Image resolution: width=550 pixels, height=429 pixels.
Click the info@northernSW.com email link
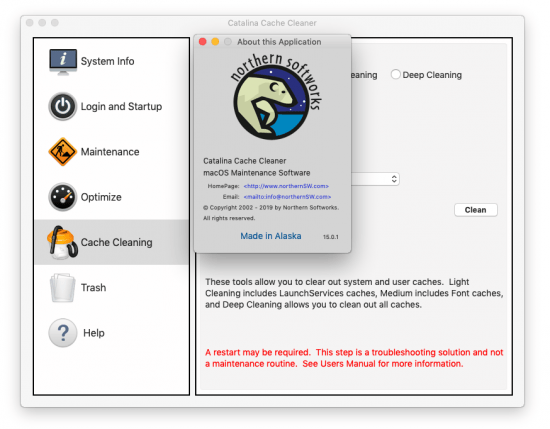287,197
